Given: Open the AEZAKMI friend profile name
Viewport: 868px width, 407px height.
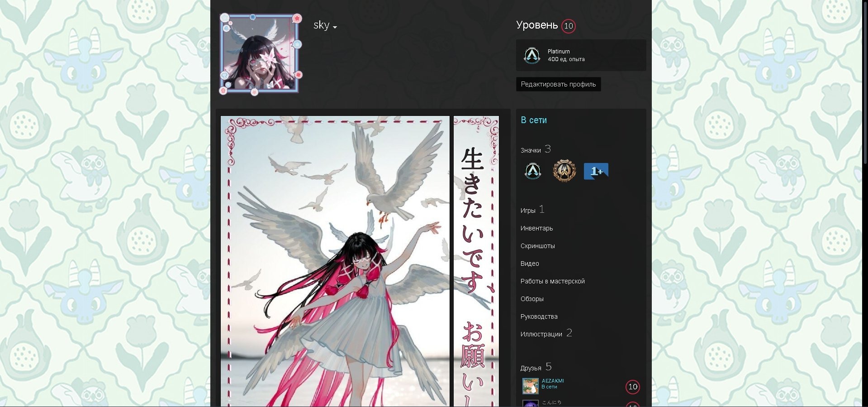Looking at the screenshot, I should tap(553, 381).
